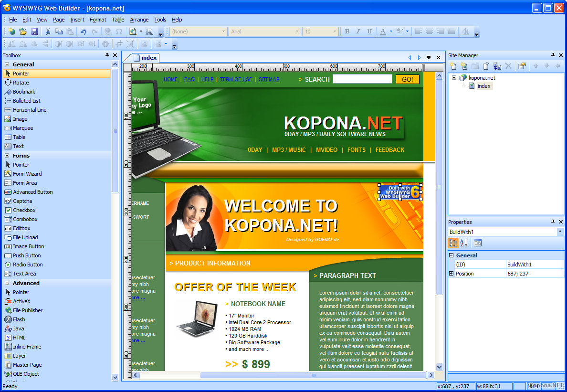Switch properties to categorized view

point(453,243)
